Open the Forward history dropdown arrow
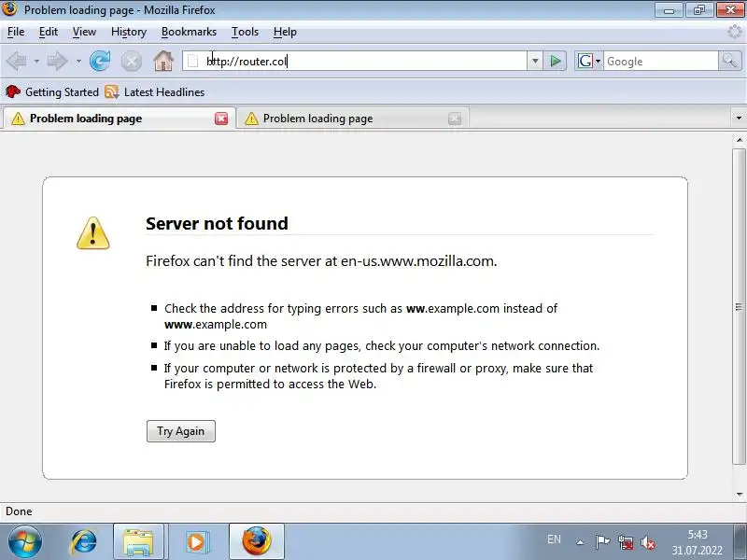Image resolution: width=747 pixels, height=560 pixels. click(78, 61)
